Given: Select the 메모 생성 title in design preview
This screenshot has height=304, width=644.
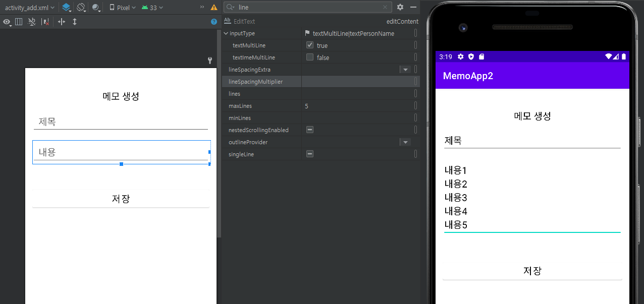Looking at the screenshot, I should pyautogui.click(x=121, y=96).
